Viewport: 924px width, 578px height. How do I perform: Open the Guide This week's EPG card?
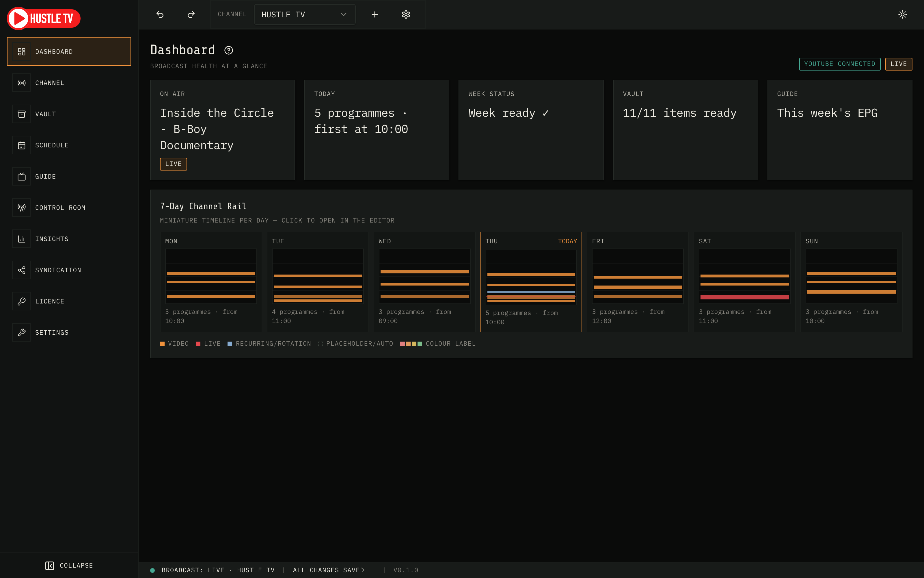coord(840,130)
